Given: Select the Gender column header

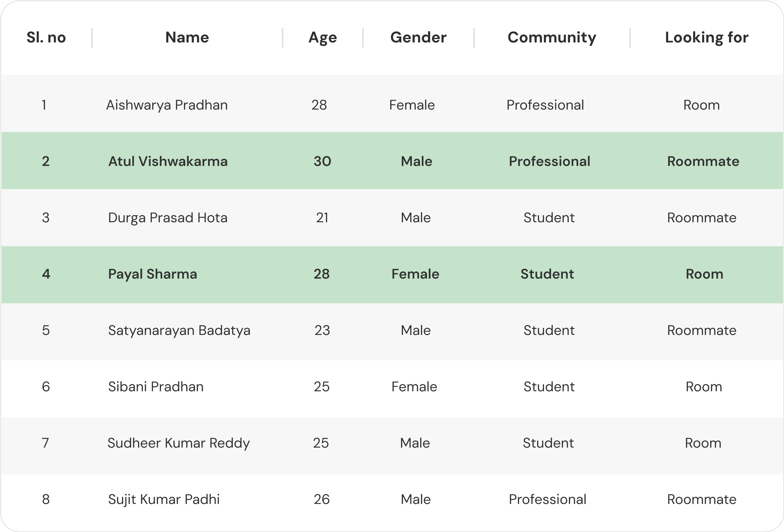Looking at the screenshot, I should pyautogui.click(x=418, y=37).
